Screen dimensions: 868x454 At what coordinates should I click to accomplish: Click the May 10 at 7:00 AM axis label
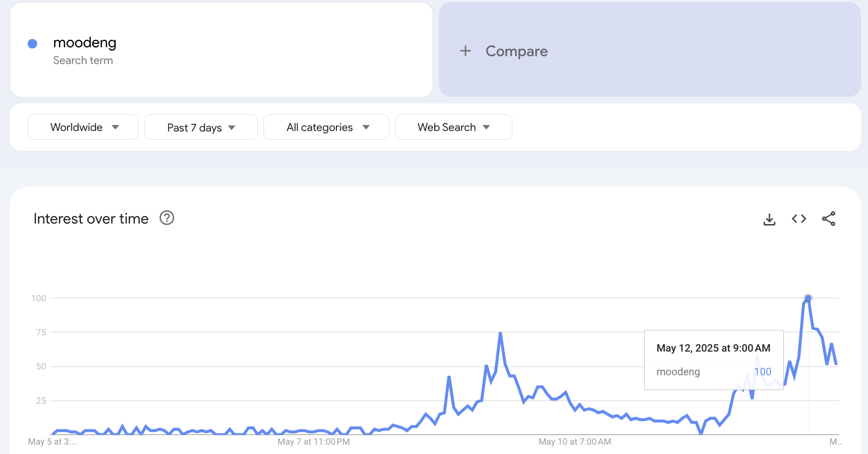[x=574, y=442]
